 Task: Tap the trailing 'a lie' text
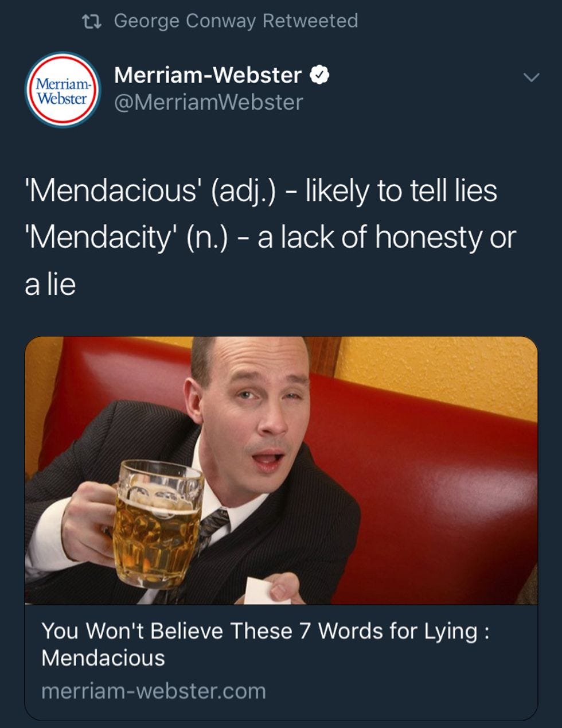click(50, 284)
